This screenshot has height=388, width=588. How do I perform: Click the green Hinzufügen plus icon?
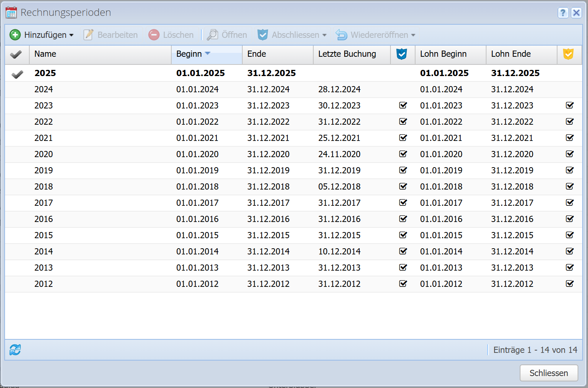(15, 35)
